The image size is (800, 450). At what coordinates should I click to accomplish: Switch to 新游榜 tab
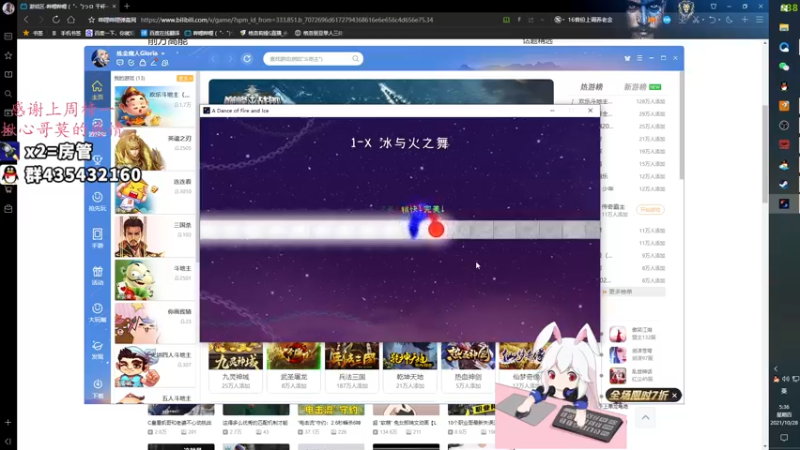635,87
